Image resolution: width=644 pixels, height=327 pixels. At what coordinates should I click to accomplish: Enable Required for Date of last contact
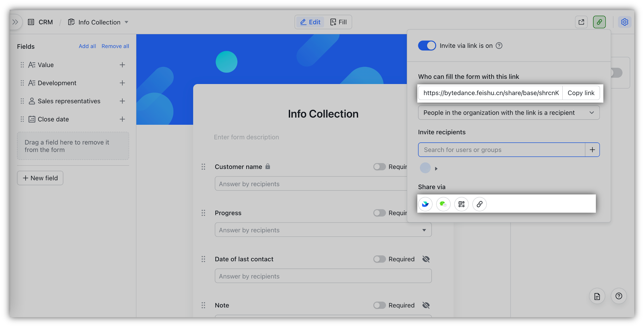(379, 259)
